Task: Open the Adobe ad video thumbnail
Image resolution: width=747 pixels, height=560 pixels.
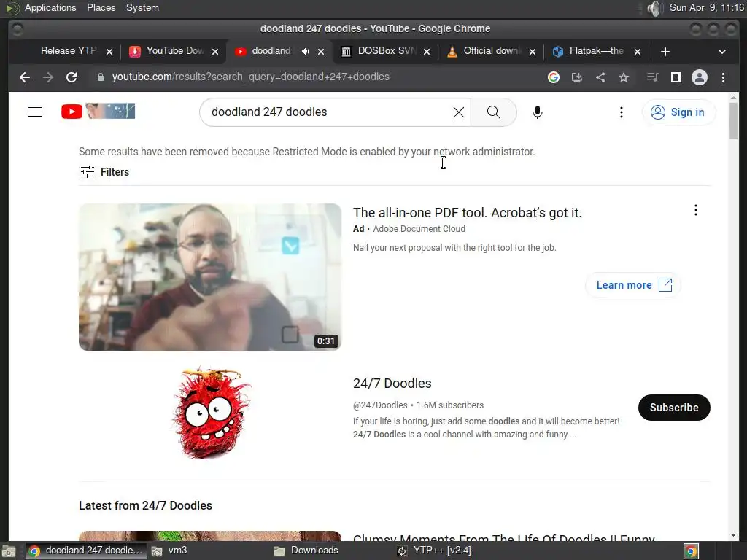Action: pos(210,277)
